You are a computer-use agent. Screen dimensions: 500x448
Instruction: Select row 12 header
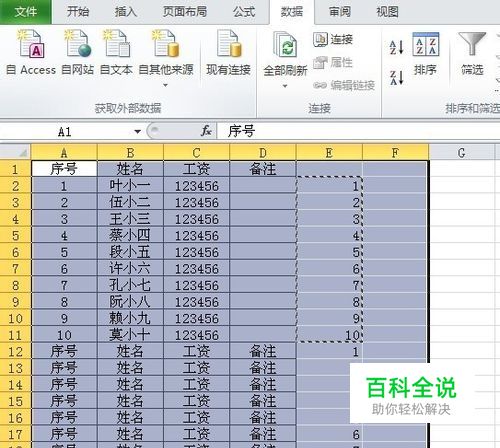point(15,351)
